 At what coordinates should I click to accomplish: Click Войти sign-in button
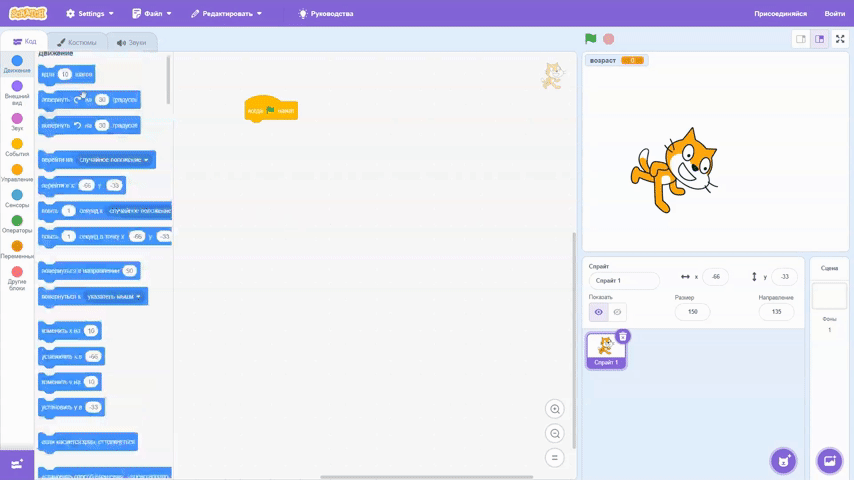pos(834,14)
